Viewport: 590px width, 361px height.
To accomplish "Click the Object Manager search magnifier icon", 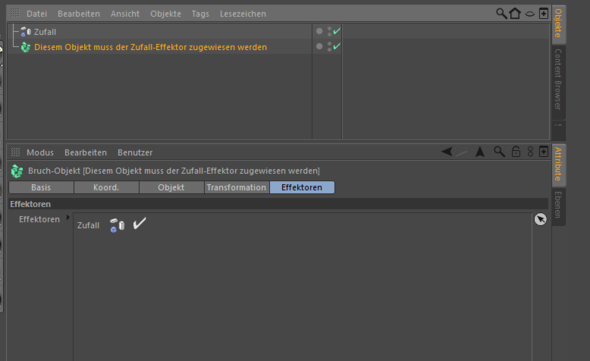I will coord(501,14).
